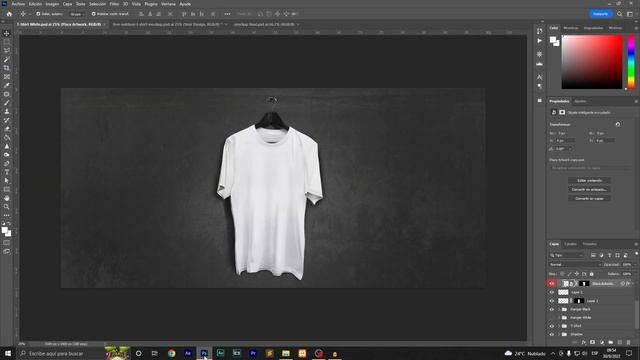Hide the Layer 2 layer
The height and width of the screenshot is (360, 640).
(x=552, y=292)
